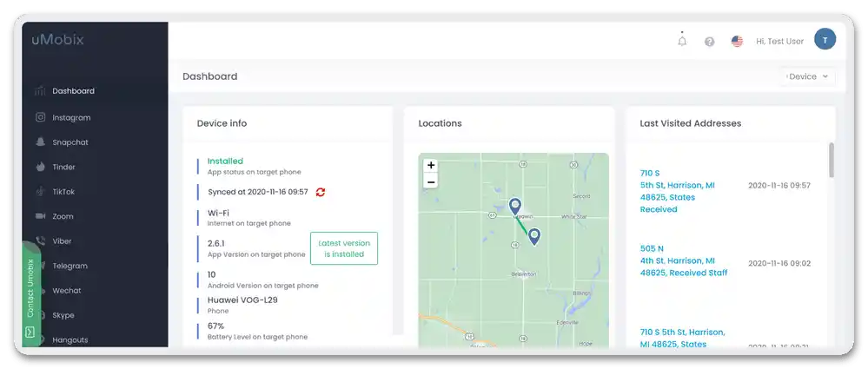
Task: Open the Dashboard sidebar item
Action: (95, 90)
